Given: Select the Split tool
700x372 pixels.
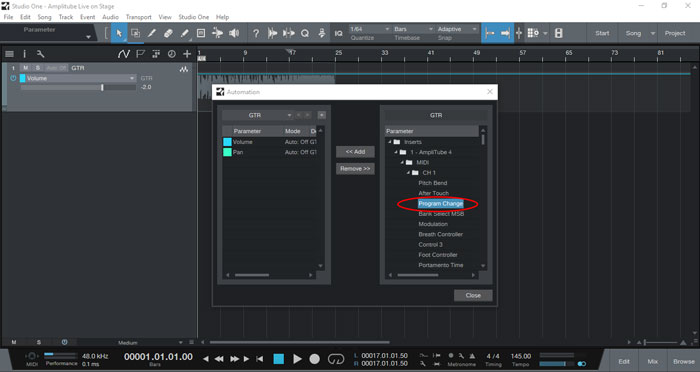Looking at the screenshot, I should pos(152,33).
